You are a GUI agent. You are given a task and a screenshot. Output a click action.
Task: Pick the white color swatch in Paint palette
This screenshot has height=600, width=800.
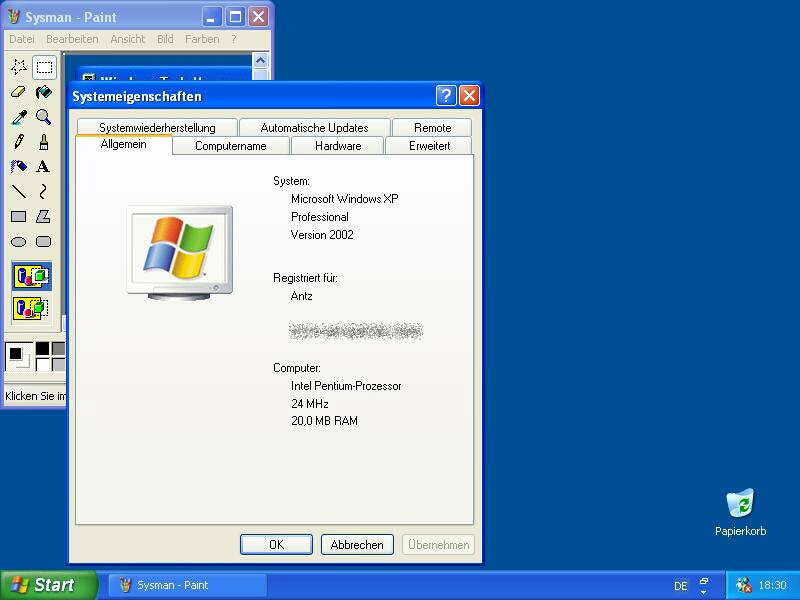point(42,364)
